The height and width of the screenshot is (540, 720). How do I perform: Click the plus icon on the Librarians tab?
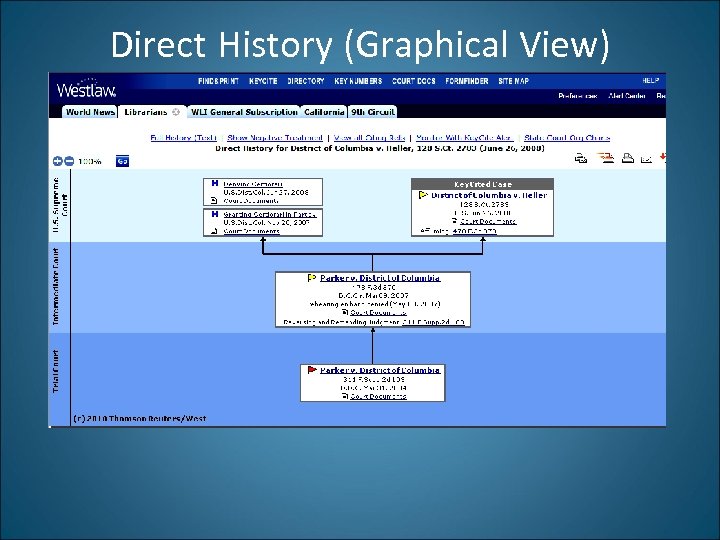click(176, 112)
